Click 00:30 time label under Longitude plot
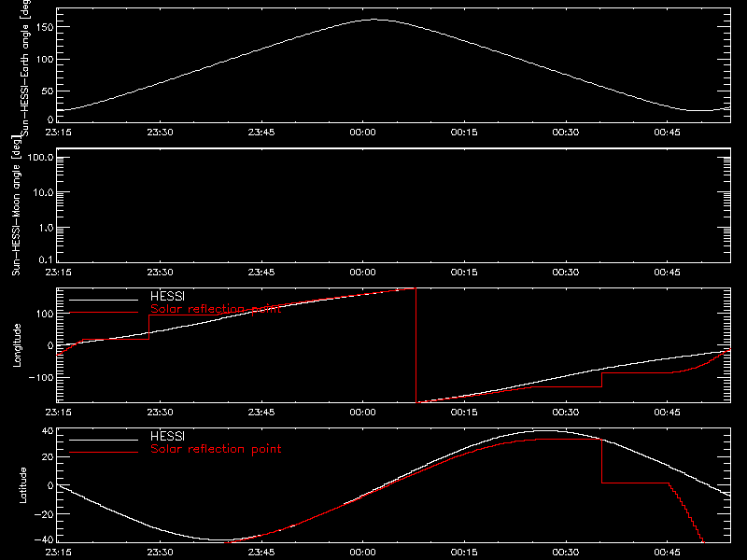 566,412
